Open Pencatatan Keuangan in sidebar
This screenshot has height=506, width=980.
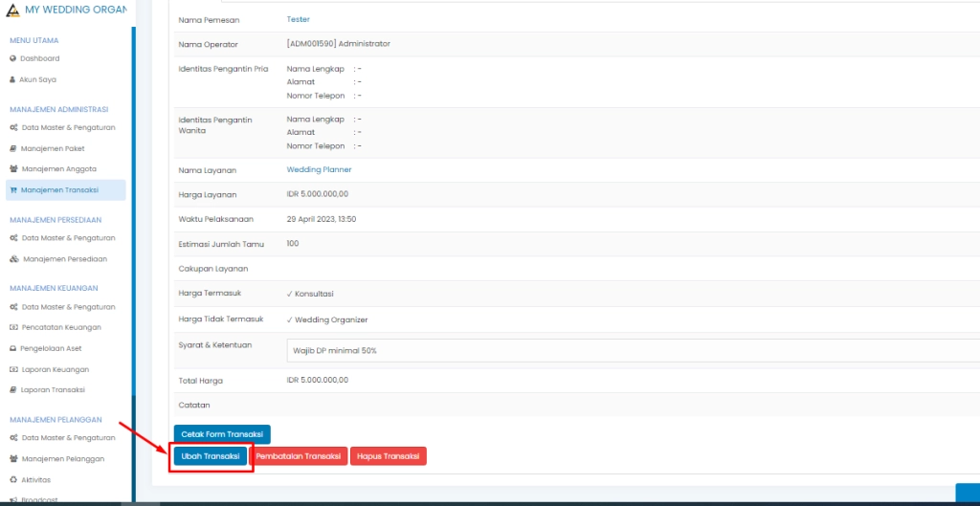(x=61, y=327)
